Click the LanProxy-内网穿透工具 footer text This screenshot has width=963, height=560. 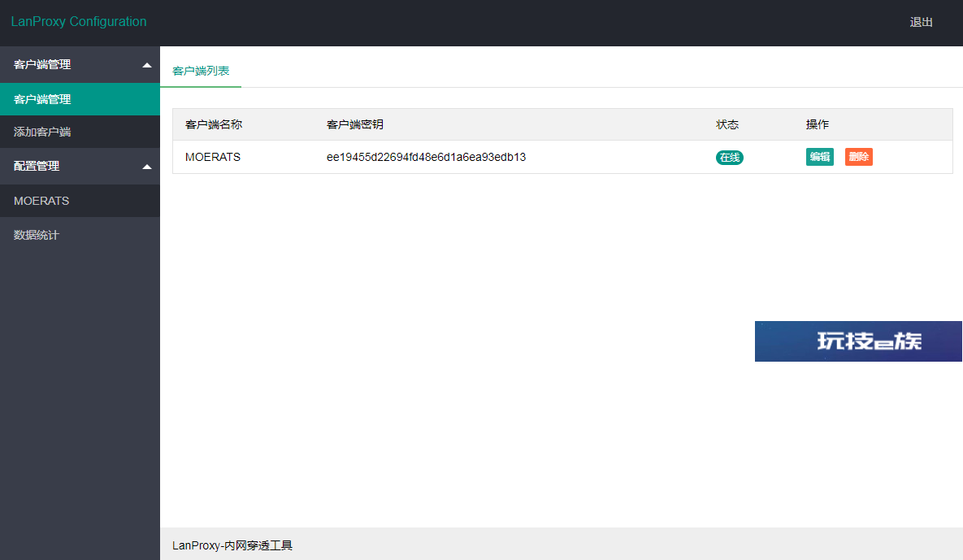coord(232,545)
